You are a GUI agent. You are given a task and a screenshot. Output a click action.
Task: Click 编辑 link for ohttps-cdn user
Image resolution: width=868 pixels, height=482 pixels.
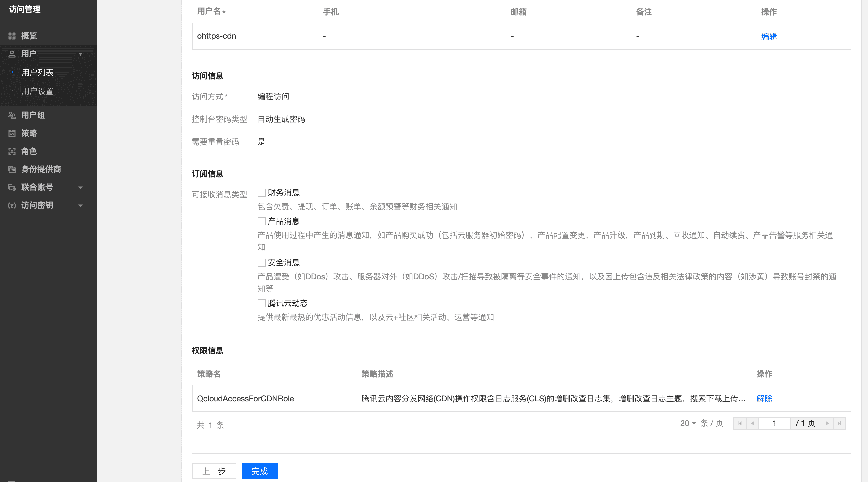769,36
